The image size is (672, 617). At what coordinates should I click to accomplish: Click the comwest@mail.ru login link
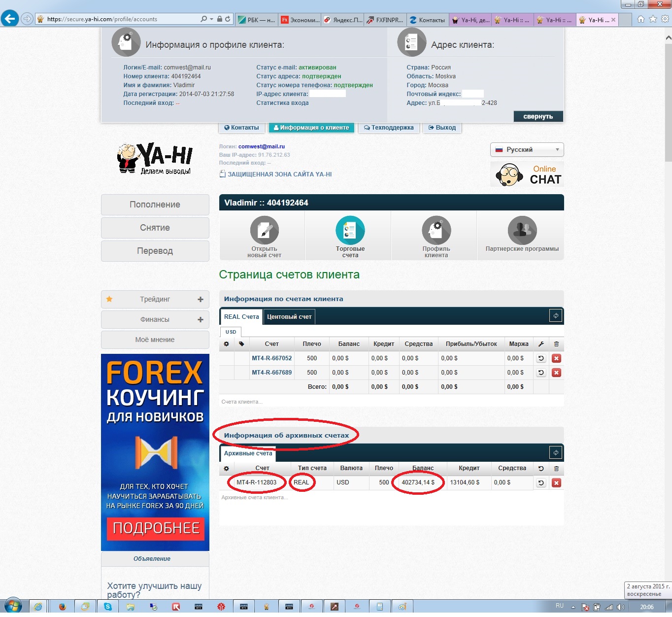coord(262,146)
